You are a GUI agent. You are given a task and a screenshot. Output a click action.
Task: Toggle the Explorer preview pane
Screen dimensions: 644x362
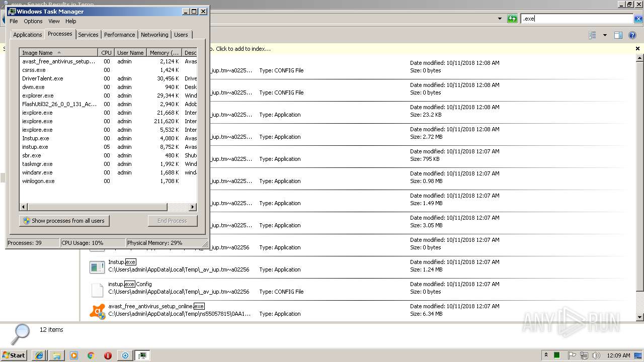(x=618, y=35)
